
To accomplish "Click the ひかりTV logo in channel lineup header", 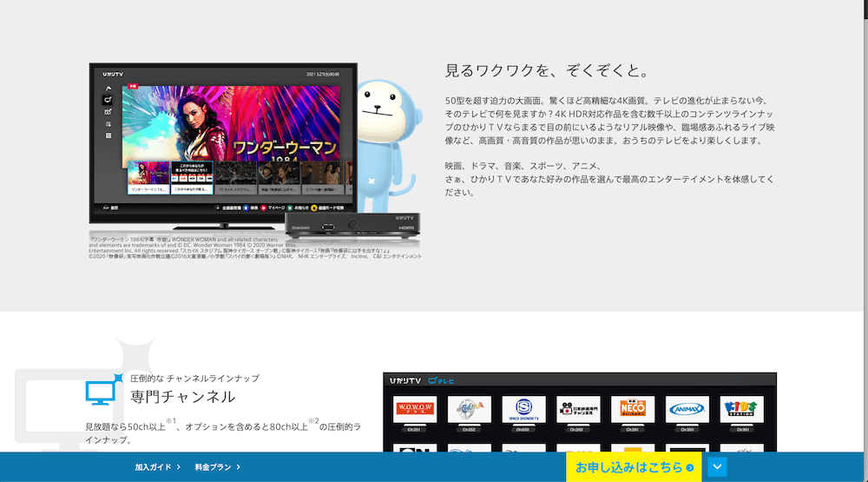I will [405, 380].
